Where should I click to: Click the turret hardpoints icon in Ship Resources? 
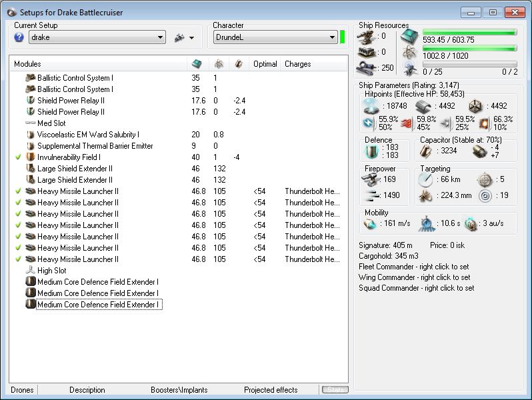click(x=366, y=37)
